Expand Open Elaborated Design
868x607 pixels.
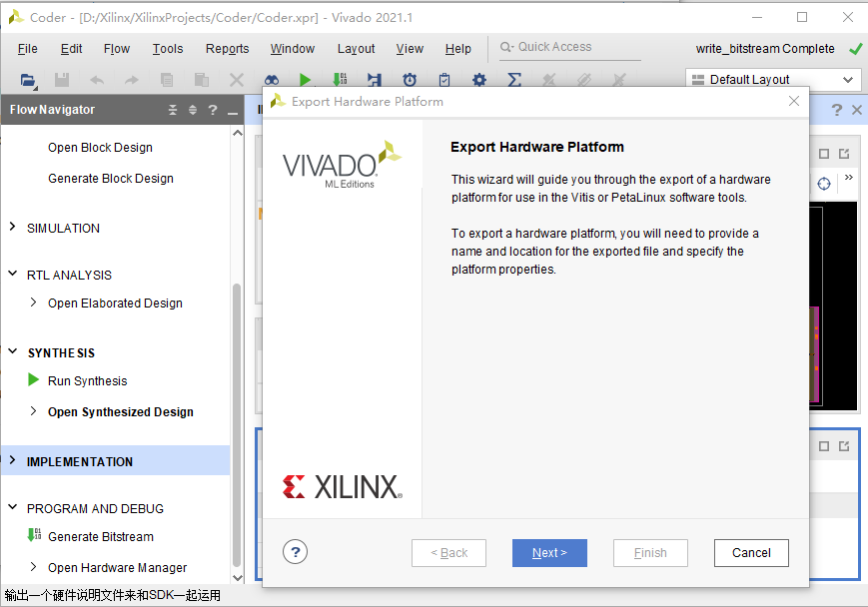pos(33,302)
